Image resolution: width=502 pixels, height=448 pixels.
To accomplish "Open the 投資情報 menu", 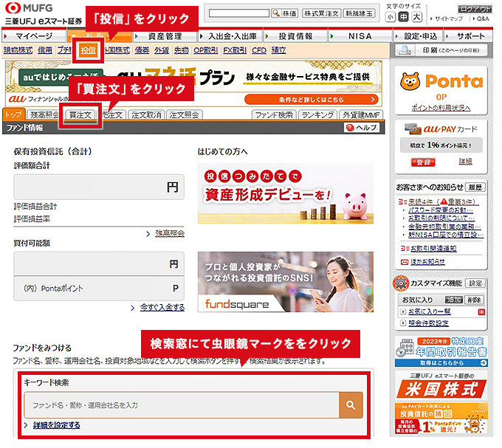I will coord(295,36).
